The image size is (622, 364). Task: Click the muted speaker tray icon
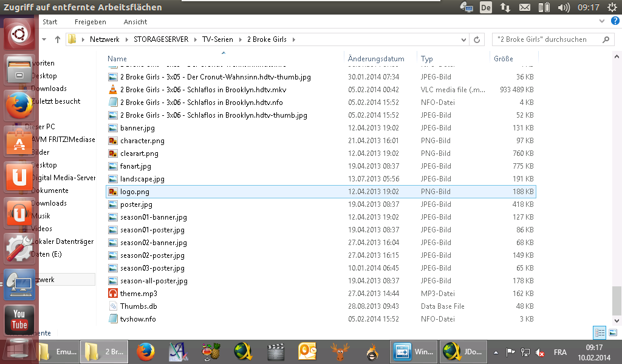[x=540, y=352]
